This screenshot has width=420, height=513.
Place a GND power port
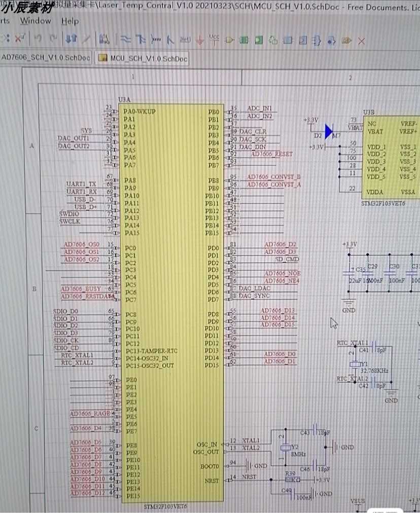[x=200, y=40]
